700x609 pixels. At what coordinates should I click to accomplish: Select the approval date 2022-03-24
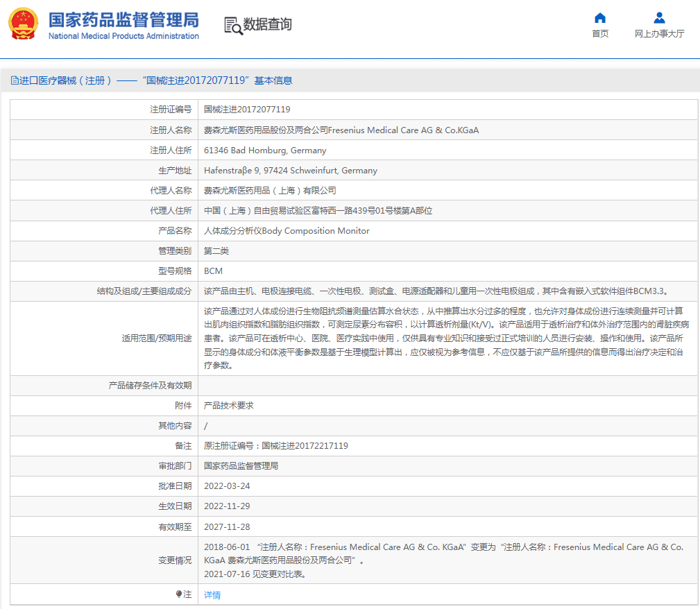point(227,486)
